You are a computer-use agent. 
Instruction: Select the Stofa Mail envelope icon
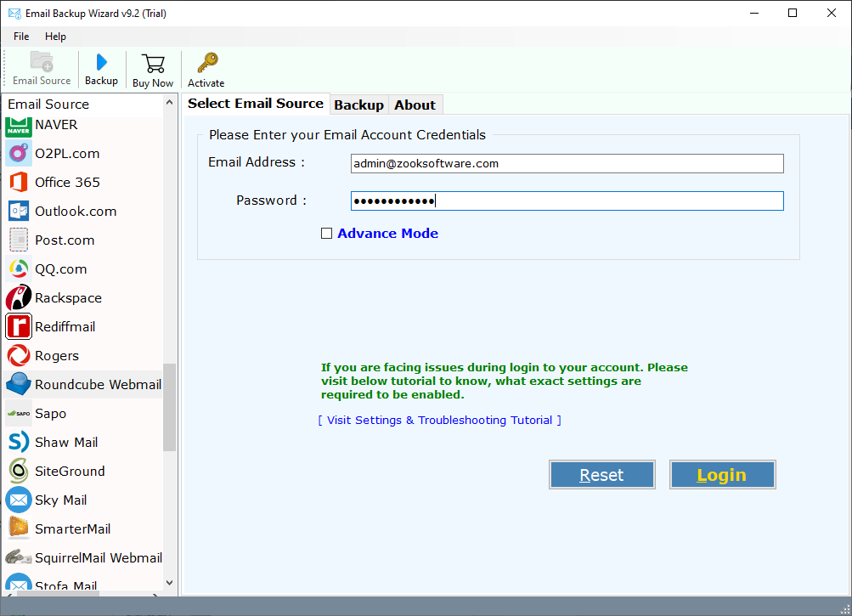point(19,582)
